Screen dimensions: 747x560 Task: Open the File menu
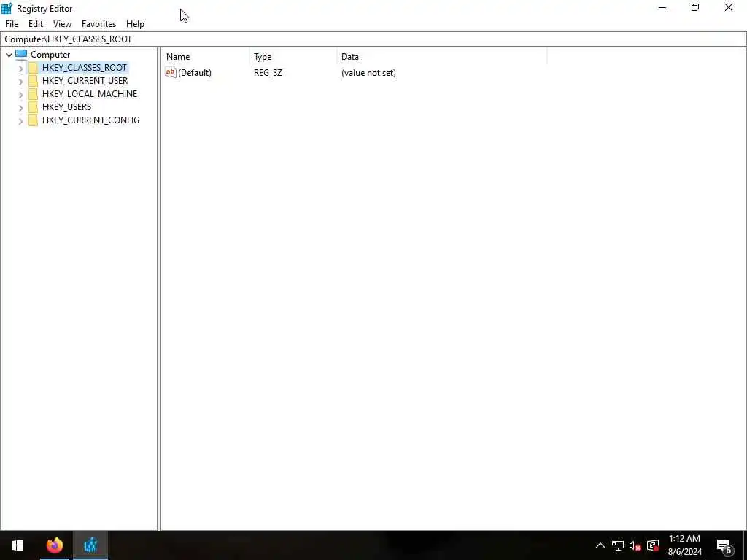(x=12, y=24)
